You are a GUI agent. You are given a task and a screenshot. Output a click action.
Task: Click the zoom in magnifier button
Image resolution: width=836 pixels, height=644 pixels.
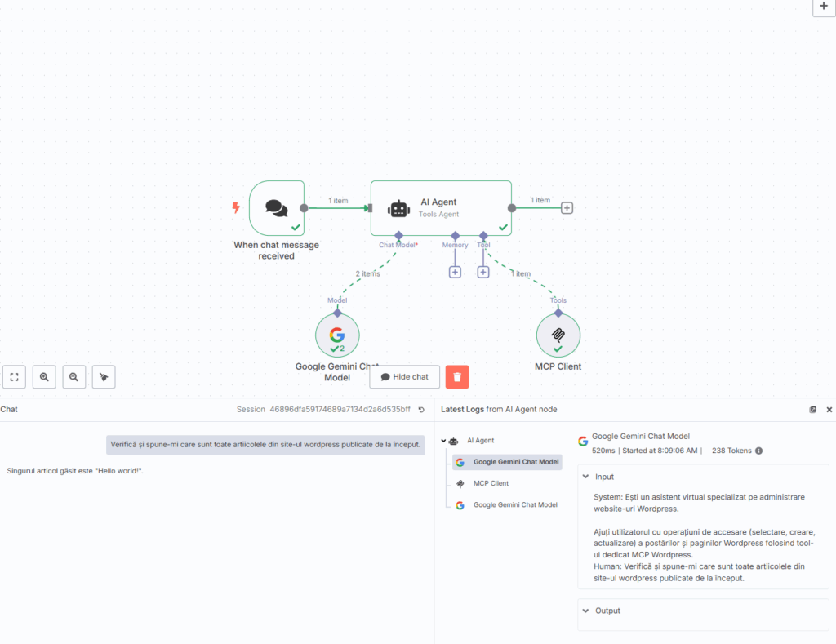pos(44,377)
